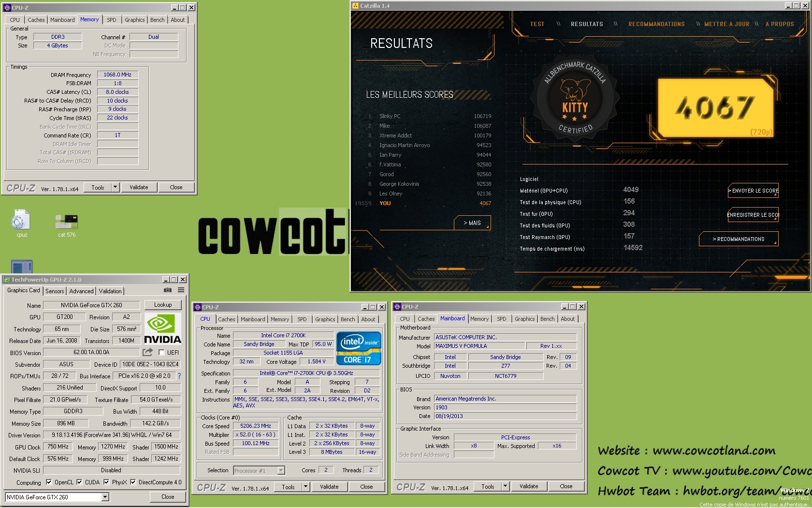Click Close in CPU-Z CPU window
This screenshot has width=812, height=508.
(x=366, y=487)
